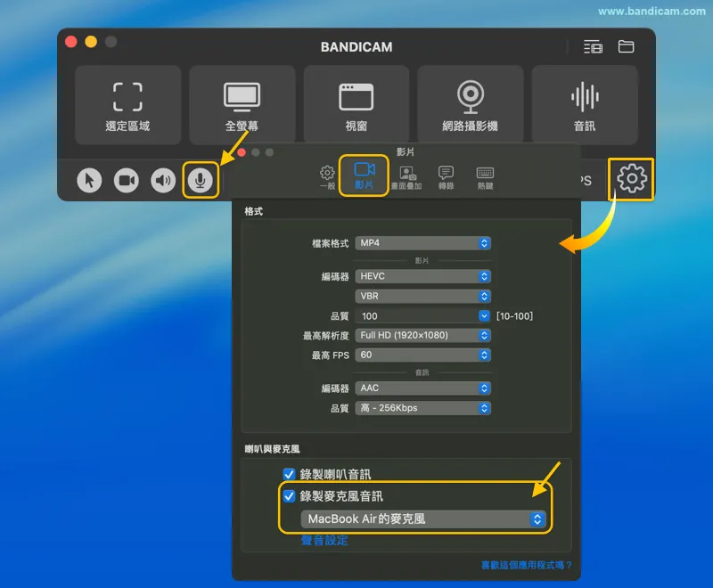713x588 pixels.
Task: Open the 聲音設定 sound settings link
Action: [324, 540]
